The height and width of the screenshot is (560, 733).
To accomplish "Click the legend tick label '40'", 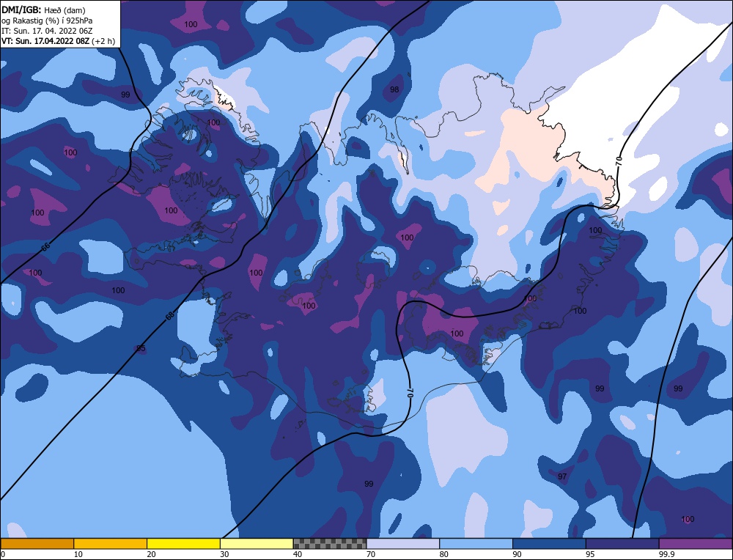I will coord(298,554).
